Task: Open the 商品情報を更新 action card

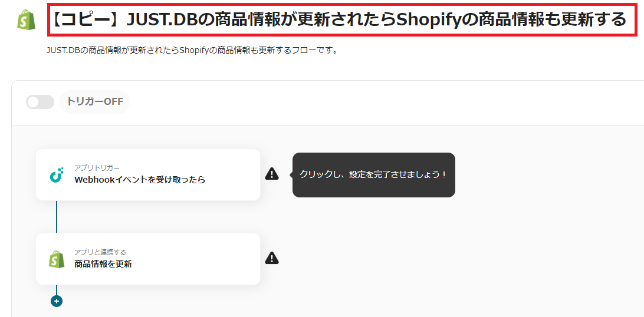Action: (x=148, y=259)
